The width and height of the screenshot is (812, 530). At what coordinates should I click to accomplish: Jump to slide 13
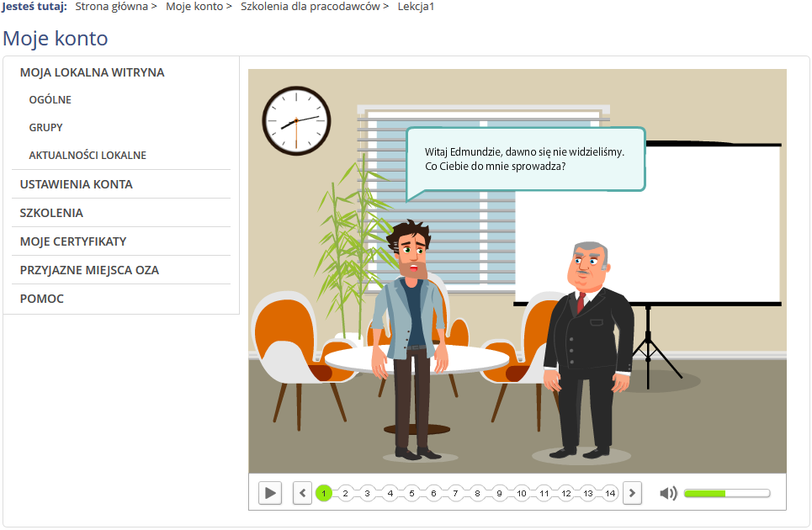coord(588,493)
